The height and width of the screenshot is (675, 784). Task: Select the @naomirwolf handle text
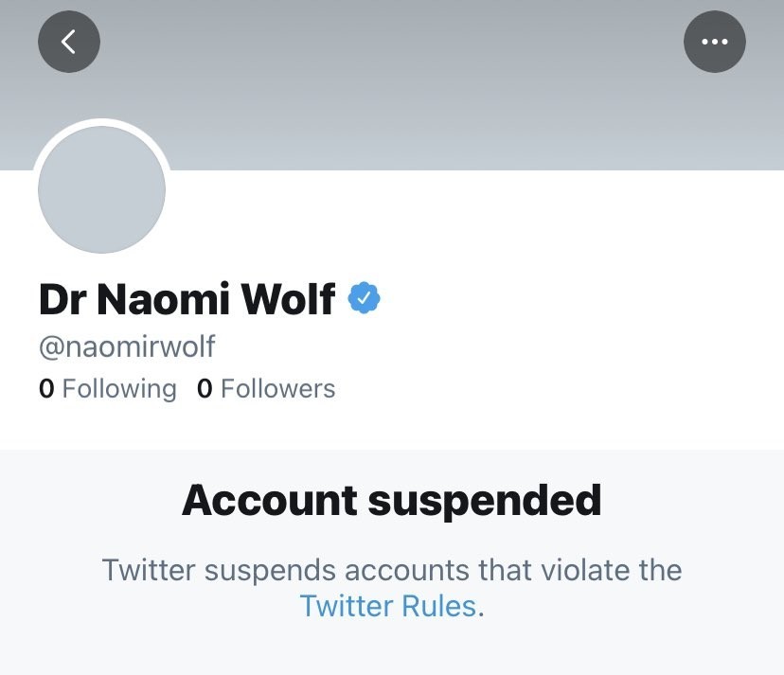click(127, 346)
